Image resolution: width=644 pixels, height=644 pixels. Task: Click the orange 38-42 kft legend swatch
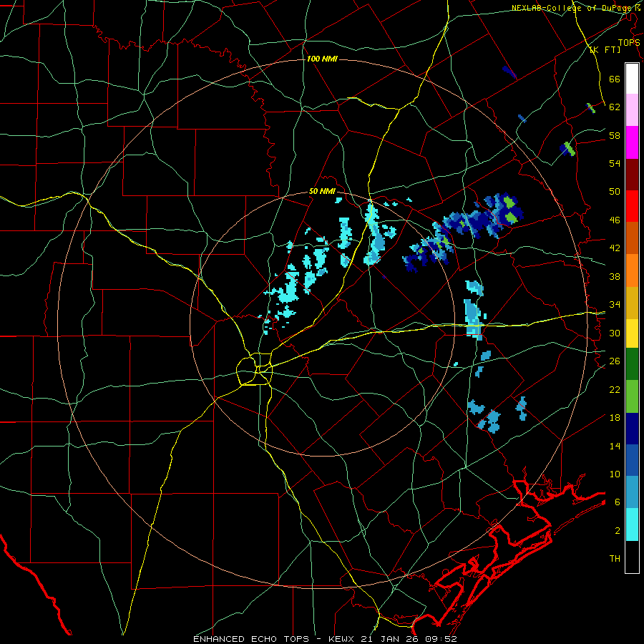tap(632, 270)
